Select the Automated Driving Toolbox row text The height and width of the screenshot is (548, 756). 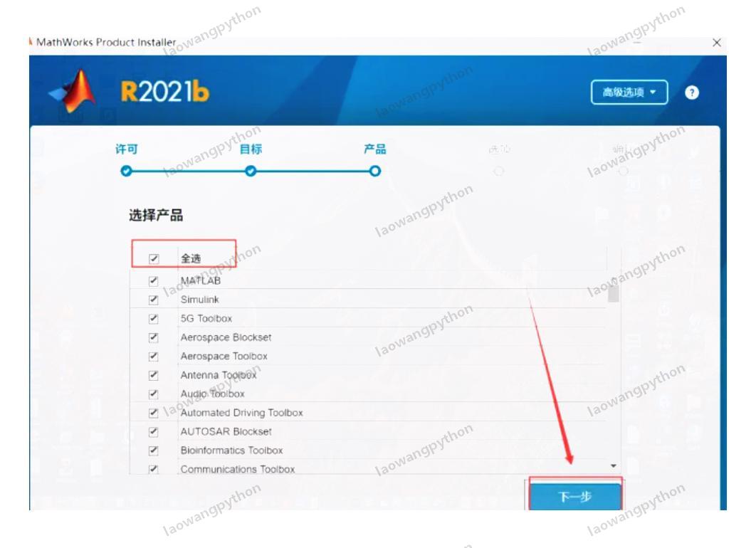point(241,413)
